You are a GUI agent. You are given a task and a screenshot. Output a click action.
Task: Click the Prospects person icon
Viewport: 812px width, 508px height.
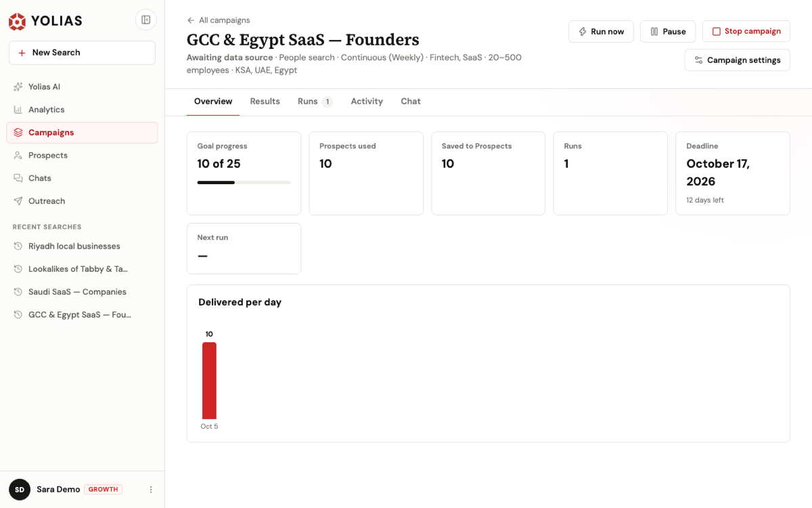coord(18,155)
